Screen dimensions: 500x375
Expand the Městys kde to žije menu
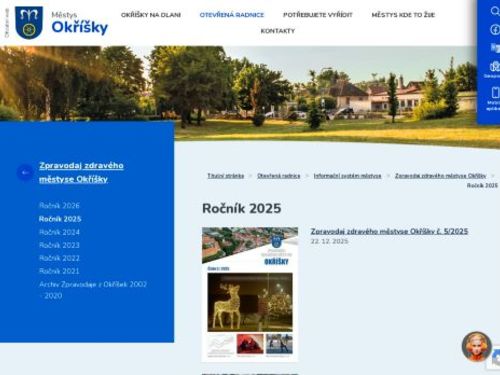point(403,15)
